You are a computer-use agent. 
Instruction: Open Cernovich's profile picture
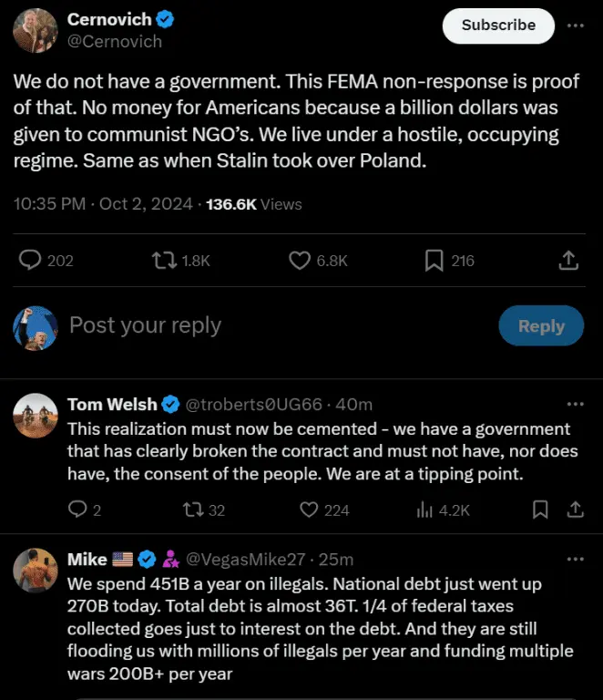click(35, 29)
